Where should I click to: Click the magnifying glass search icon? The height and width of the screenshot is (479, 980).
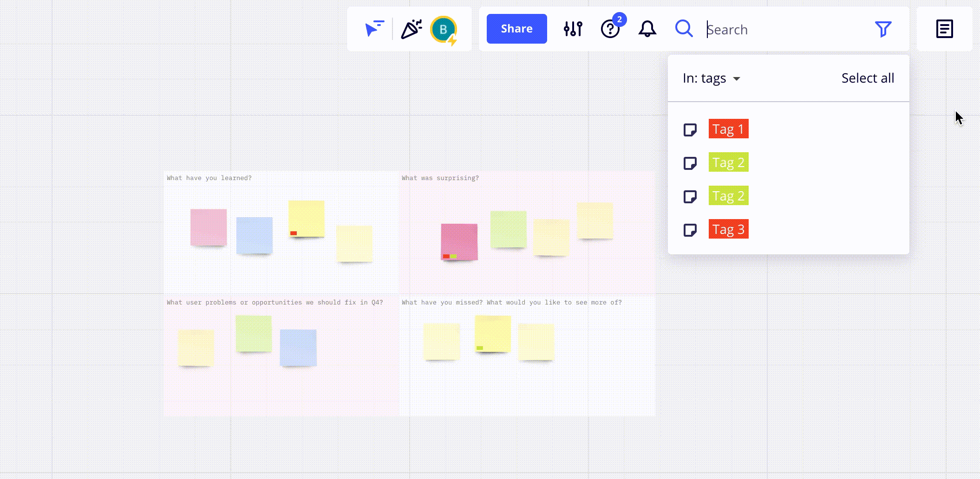684,29
